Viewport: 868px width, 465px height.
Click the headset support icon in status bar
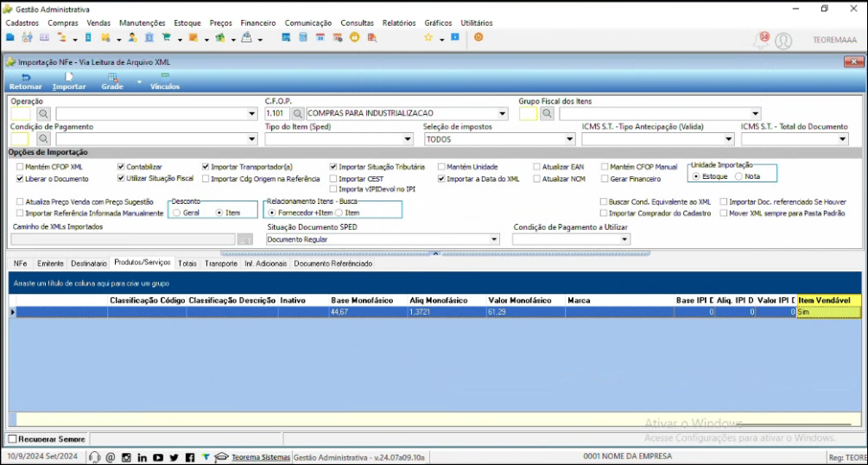coord(95,457)
